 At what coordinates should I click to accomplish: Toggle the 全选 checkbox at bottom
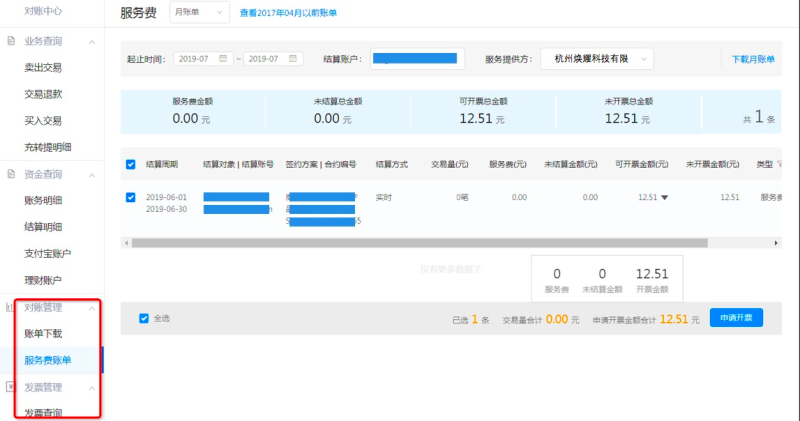(144, 318)
